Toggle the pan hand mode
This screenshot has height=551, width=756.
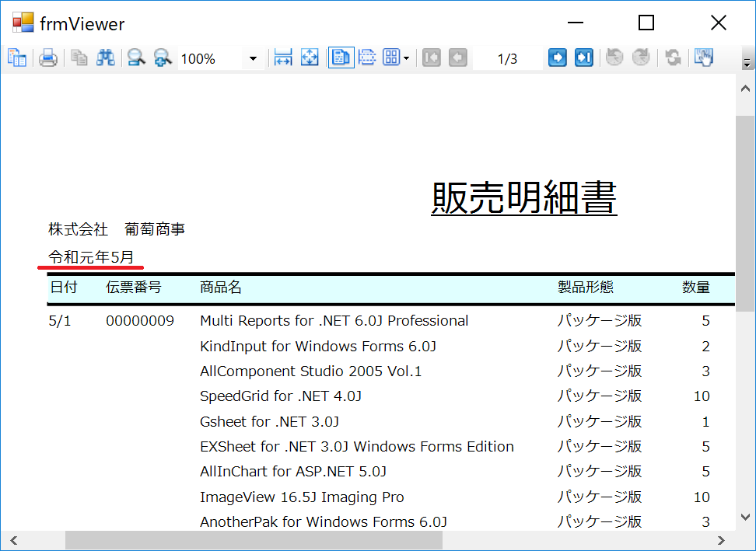(x=704, y=58)
